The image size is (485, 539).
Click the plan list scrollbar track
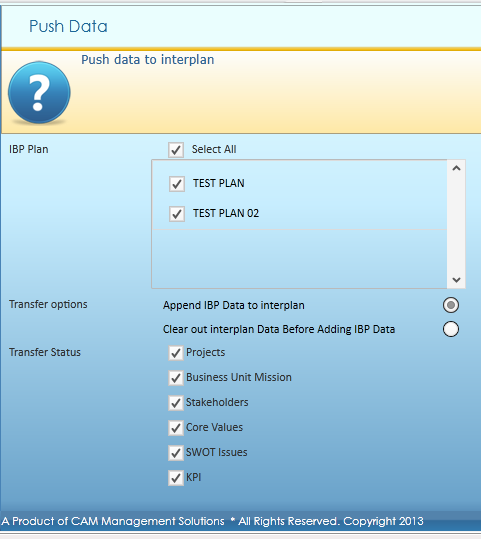click(x=456, y=224)
